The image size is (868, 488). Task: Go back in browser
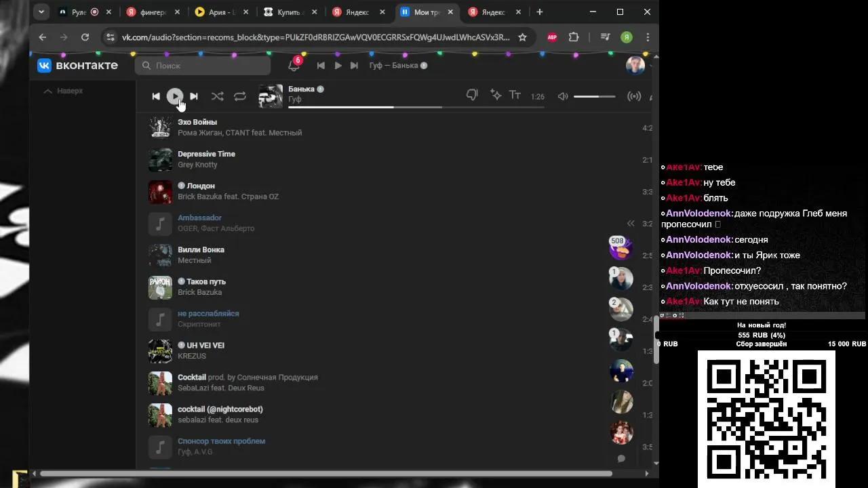tap(43, 37)
